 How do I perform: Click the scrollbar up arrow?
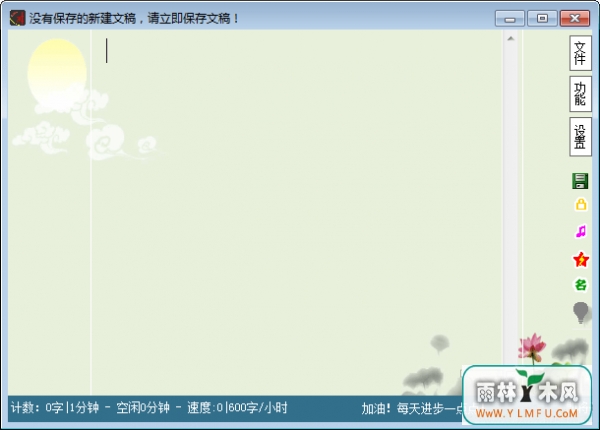click(x=510, y=39)
